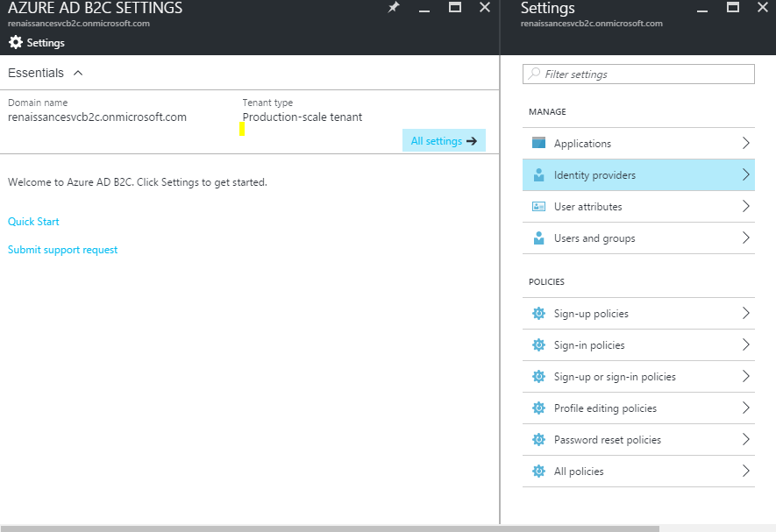This screenshot has width=776, height=532.
Task: Click the Settings gear icon in toolbar
Action: pyautogui.click(x=15, y=42)
